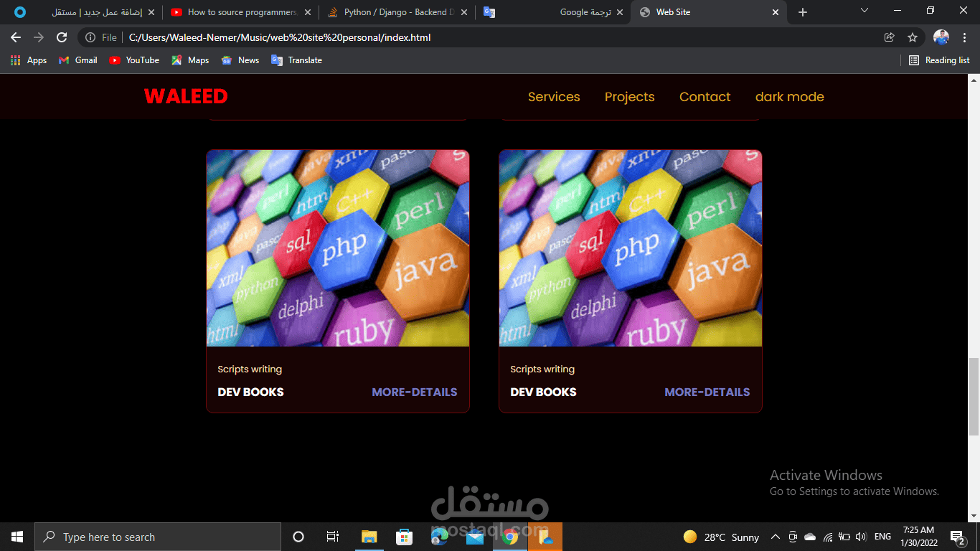Open the Wi-Fi network tray icon
Viewport: 980px width, 551px height.
click(x=827, y=537)
